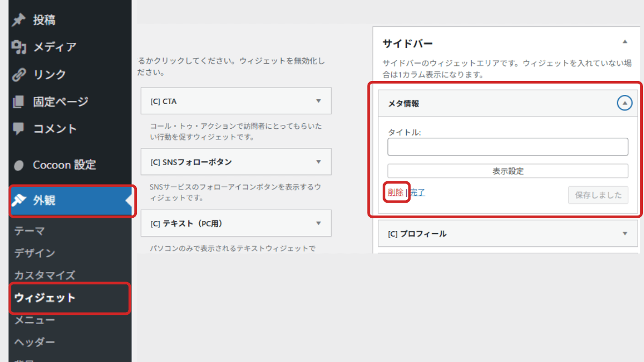Click the pages icon beside 固定ページ
The width and height of the screenshot is (644, 362).
point(19,101)
